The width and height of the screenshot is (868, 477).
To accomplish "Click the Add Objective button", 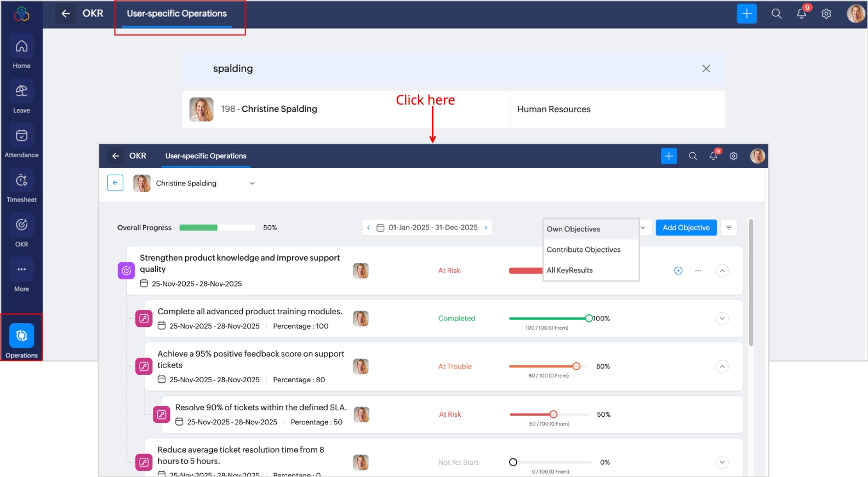I will coord(686,228).
